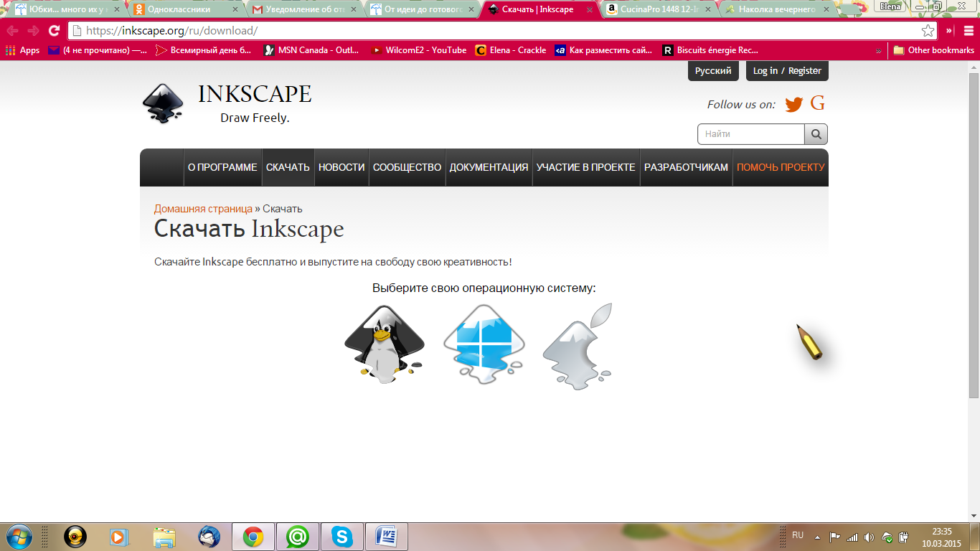Switch to the Gmail Уведомление tab
980x551 pixels.
[303, 10]
